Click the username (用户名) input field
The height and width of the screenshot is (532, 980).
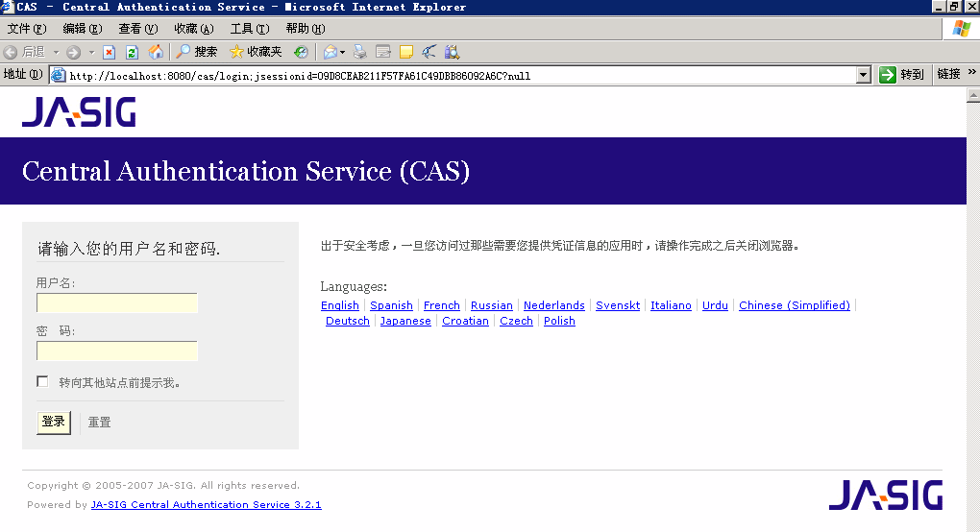pos(117,302)
